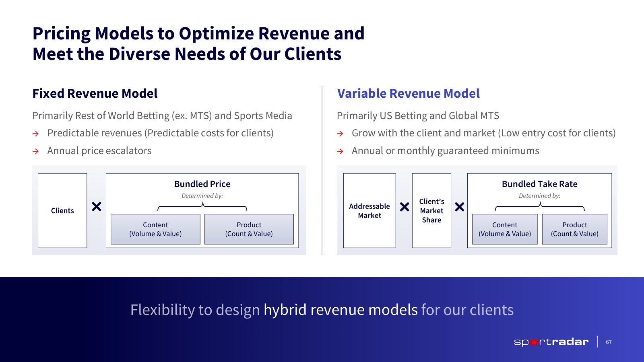Click the 'Clients' box
This screenshot has width=644, height=362.
[x=62, y=211]
